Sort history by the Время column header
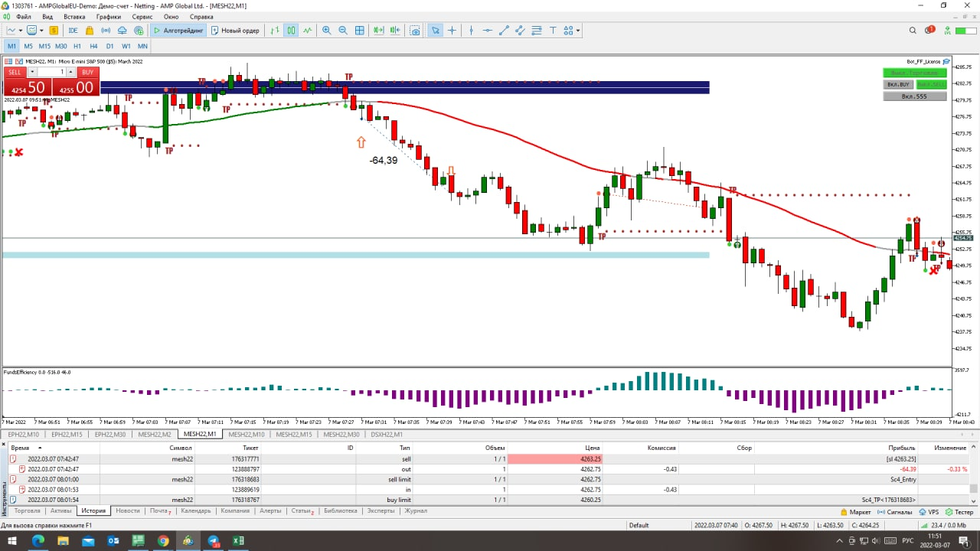 pyautogui.click(x=21, y=448)
